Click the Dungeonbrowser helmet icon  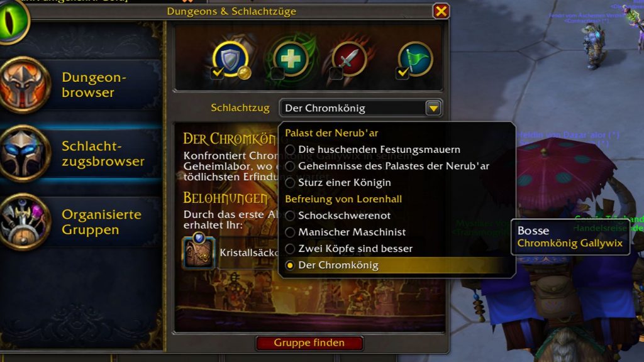(x=25, y=85)
